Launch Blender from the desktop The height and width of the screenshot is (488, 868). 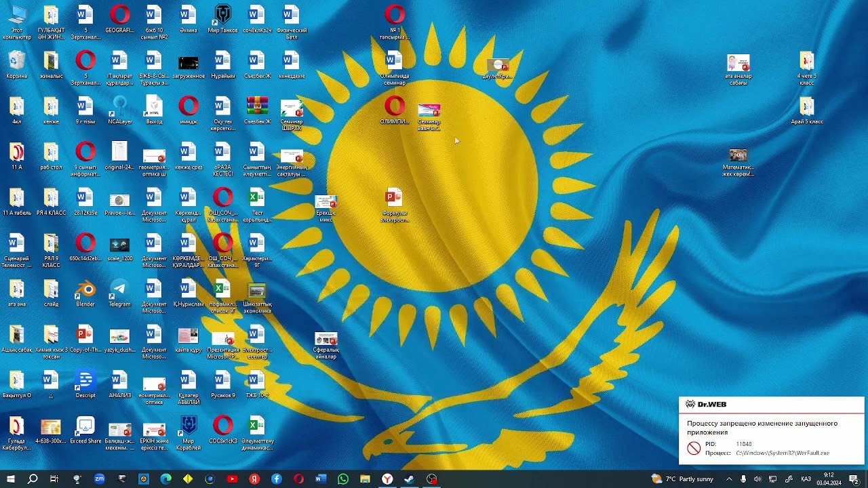coord(85,294)
